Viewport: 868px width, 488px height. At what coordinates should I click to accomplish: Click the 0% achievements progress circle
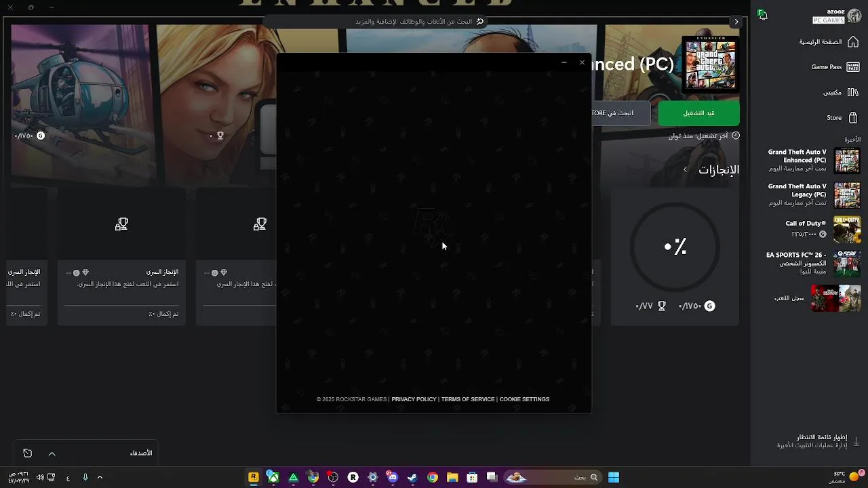675,247
